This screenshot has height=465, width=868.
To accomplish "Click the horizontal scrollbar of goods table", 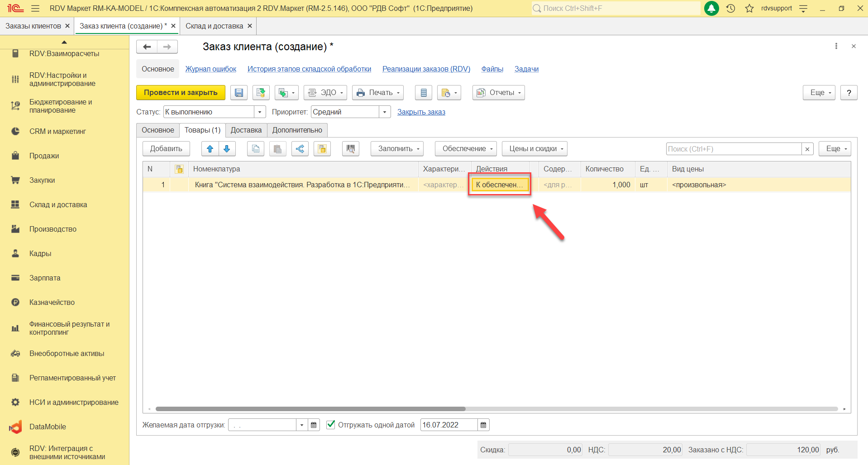I will pos(310,409).
